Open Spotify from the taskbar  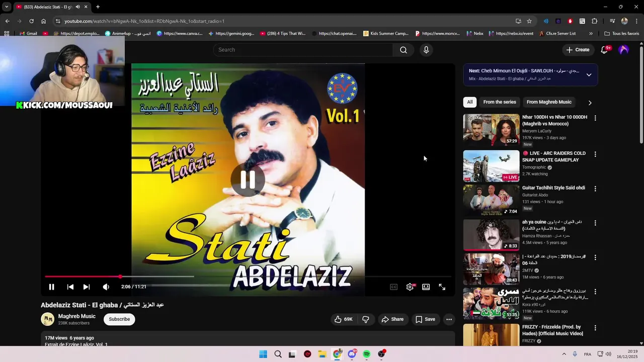(x=367, y=354)
